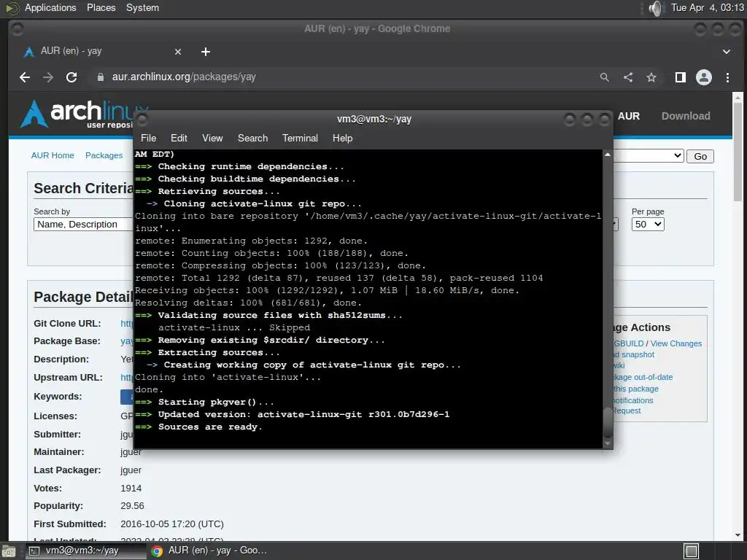Open Places menu in top panel
Image resolution: width=747 pixels, height=560 pixels.
click(x=101, y=7)
